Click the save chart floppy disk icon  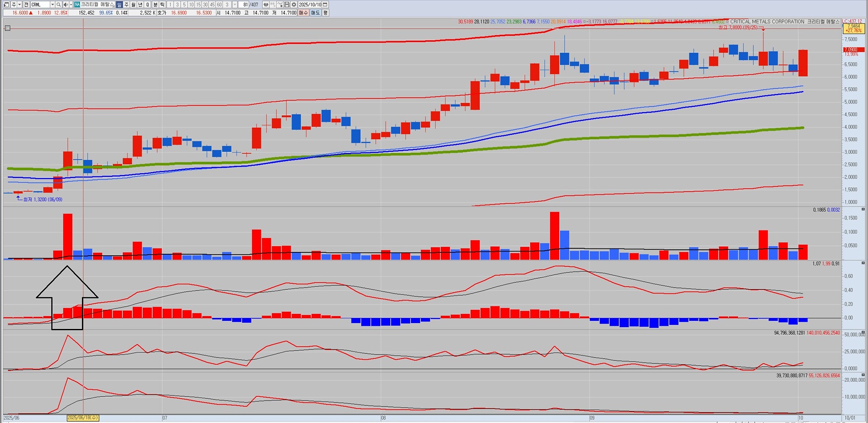pos(287,5)
